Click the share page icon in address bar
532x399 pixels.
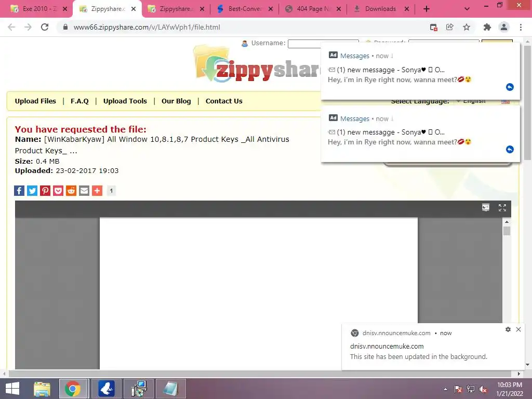(450, 27)
